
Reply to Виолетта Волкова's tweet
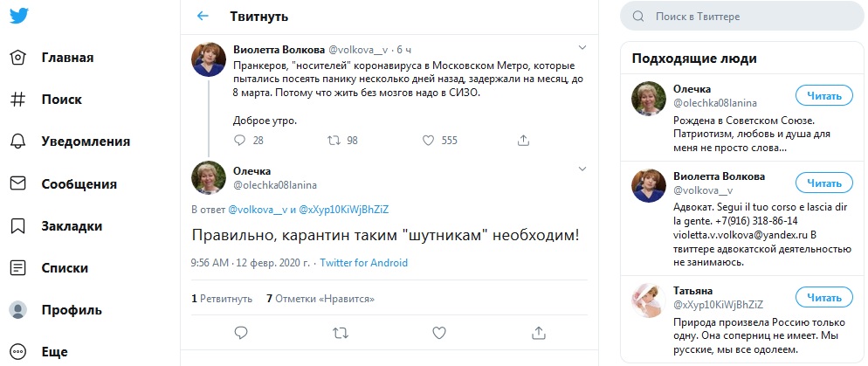click(x=241, y=140)
